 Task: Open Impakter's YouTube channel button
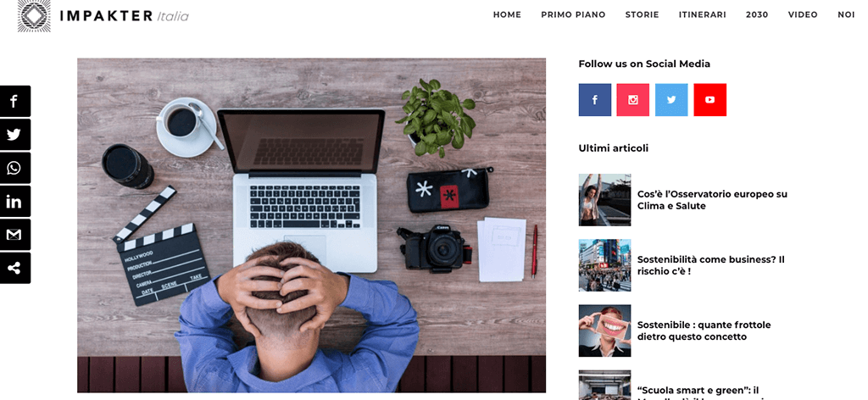coord(709,100)
